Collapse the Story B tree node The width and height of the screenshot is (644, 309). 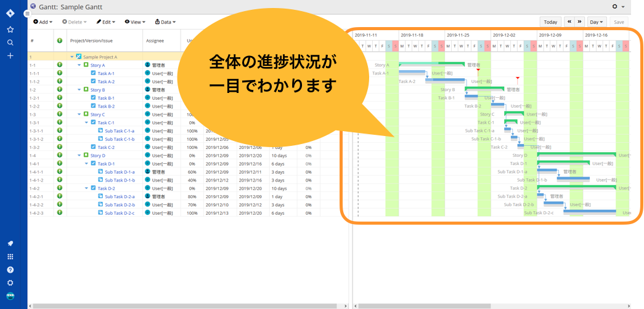[x=79, y=90]
